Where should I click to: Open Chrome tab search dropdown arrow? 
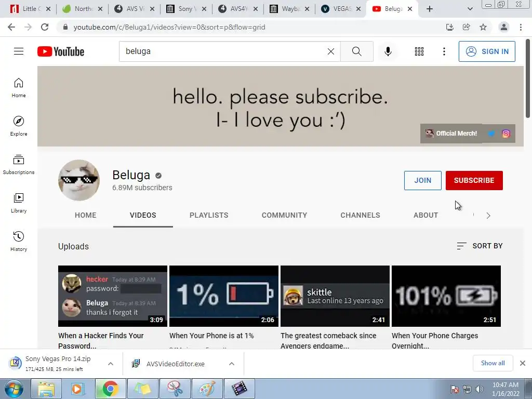[x=470, y=9]
